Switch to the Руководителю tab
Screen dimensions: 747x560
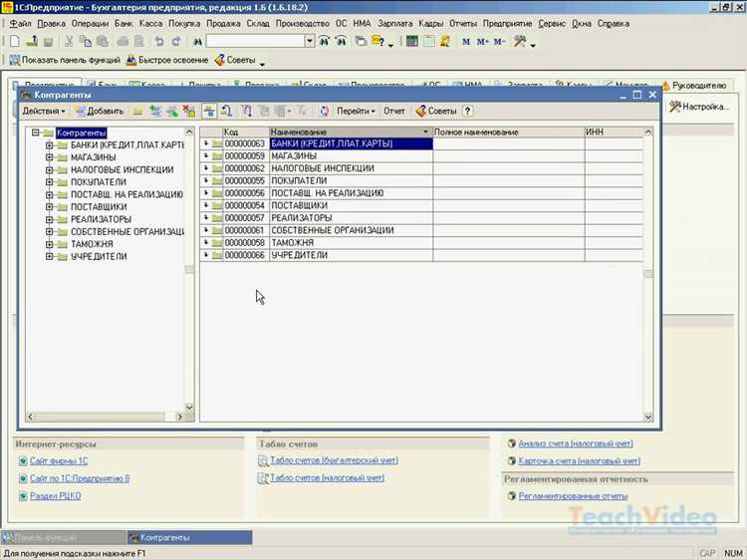[x=693, y=86]
